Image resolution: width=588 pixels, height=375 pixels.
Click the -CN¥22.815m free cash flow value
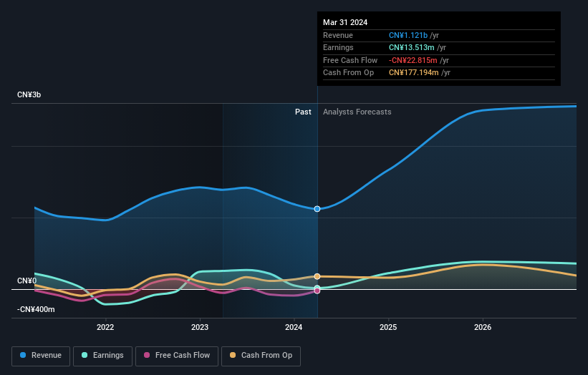[x=413, y=60]
